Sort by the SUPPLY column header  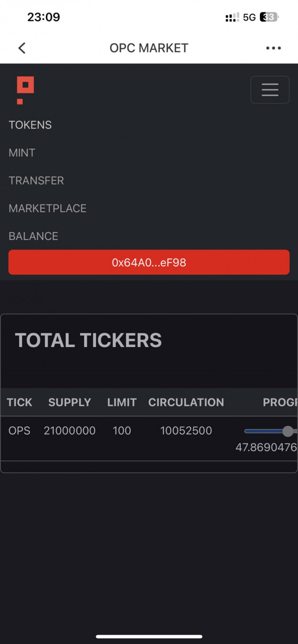(70, 402)
